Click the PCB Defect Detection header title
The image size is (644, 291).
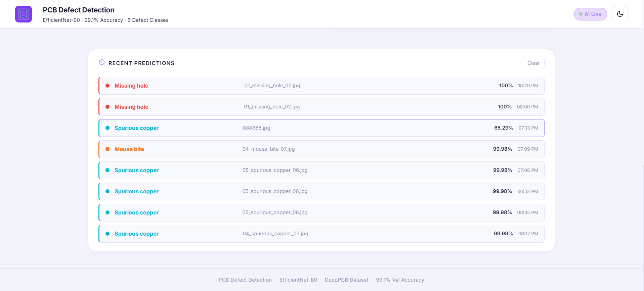(79, 10)
